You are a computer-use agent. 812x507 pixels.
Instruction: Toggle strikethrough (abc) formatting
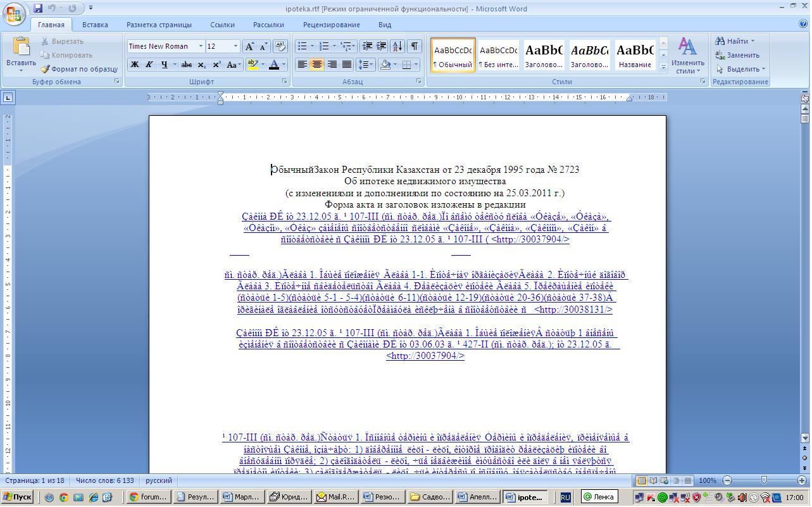[x=186, y=65]
